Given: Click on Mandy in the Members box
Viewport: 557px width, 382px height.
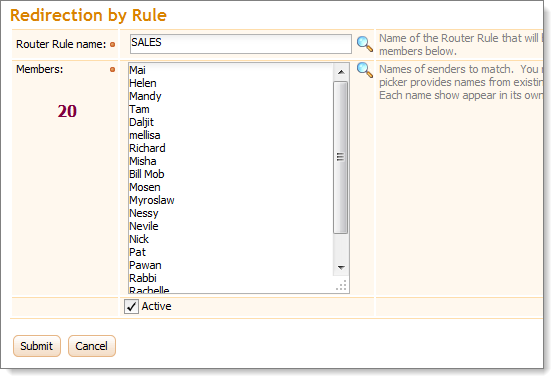Looking at the screenshot, I should pos(145,96).
